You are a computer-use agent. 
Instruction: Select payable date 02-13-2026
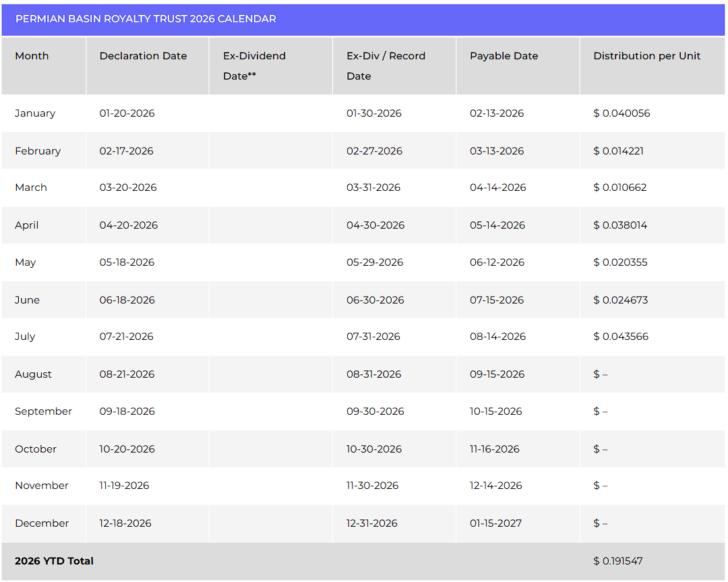(x=497, y=113)
